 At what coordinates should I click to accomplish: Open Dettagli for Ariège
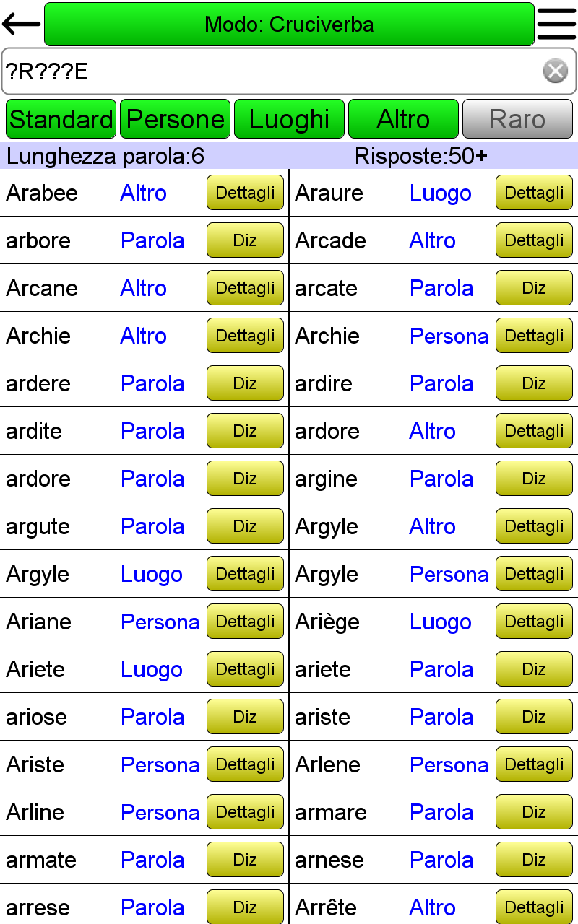point(534,622)
